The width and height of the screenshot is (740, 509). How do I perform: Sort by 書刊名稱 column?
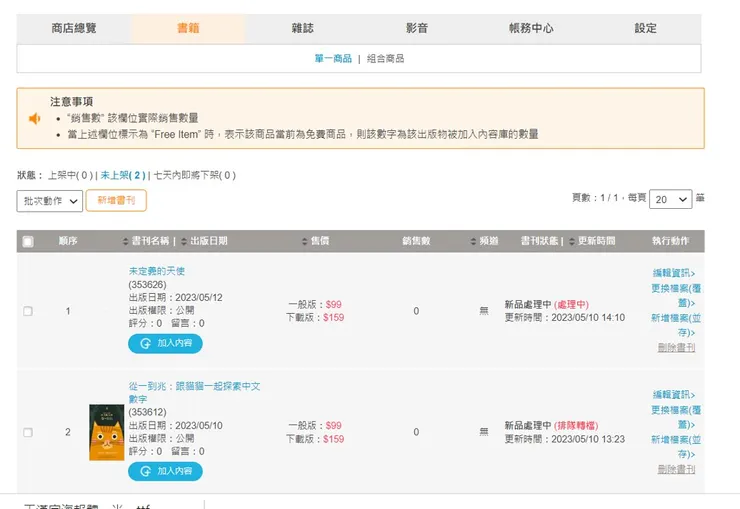point(145,241)
